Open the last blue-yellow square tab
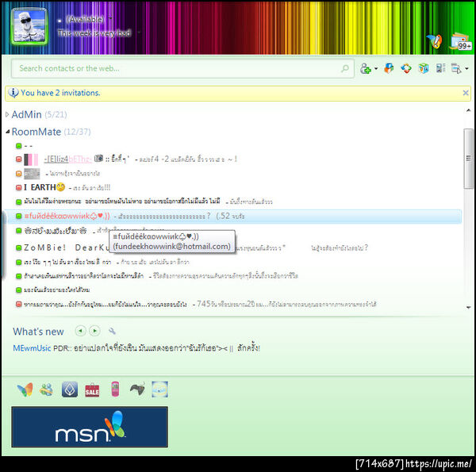476x472 pixels. (x=160, y=389)
